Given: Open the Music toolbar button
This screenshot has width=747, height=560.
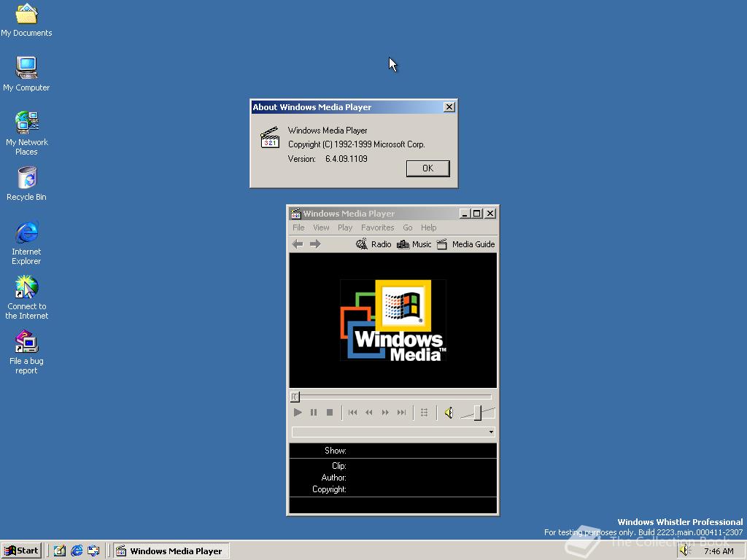Looking at the screenshot, I should (x=414, y=244).
